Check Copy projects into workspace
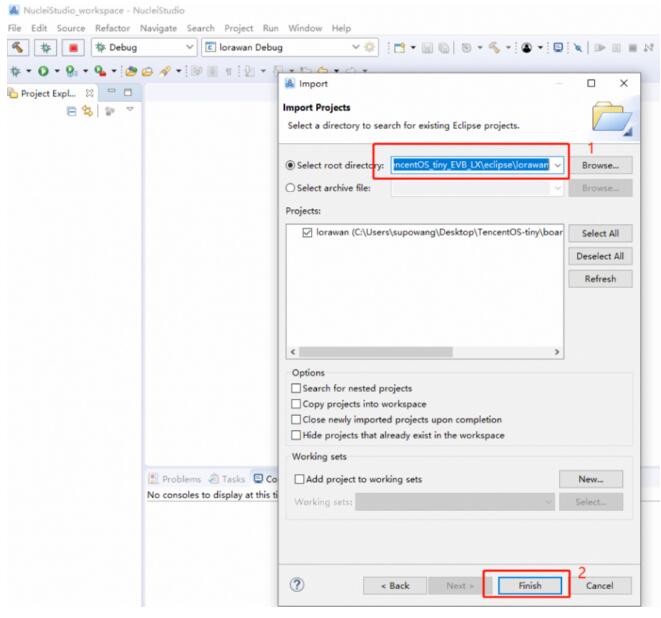661x618 pixels. click(x=294, y=403)
